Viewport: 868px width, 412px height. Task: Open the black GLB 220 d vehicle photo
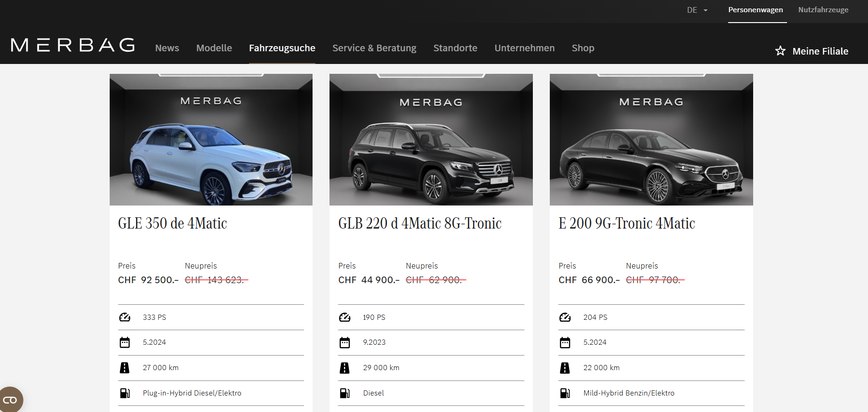tap(431, 140)
